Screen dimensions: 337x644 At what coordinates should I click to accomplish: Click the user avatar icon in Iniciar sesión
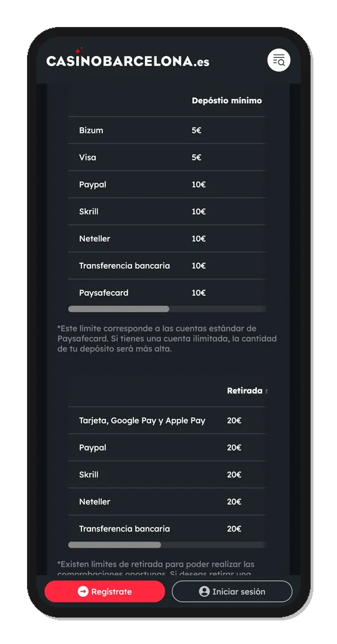204,591
